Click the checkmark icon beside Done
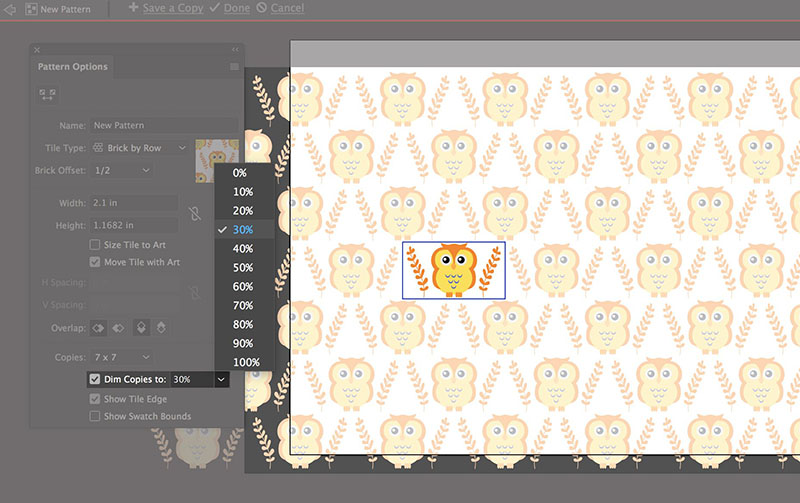 [214, 7]
